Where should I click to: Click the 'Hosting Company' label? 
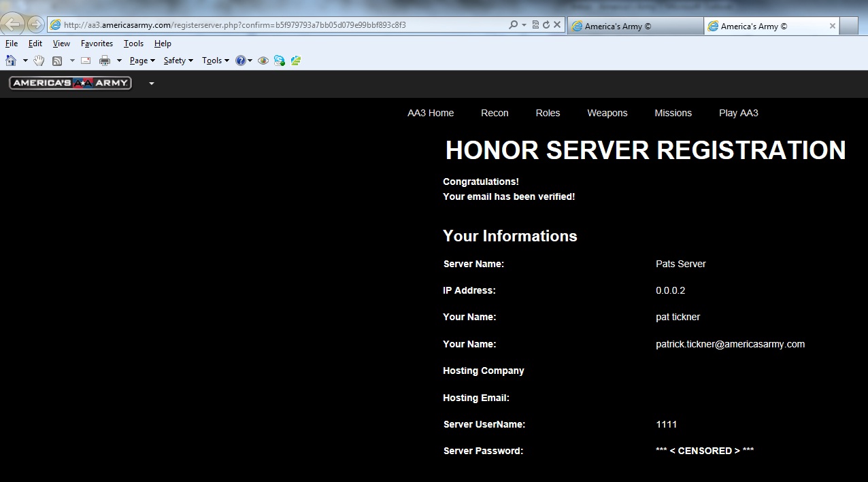(x=484, y=371)
